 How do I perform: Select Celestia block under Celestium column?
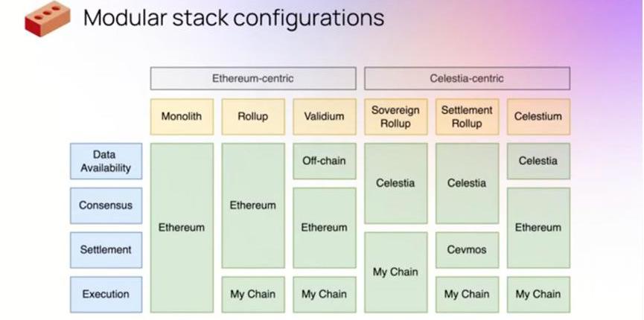(538, 161)
